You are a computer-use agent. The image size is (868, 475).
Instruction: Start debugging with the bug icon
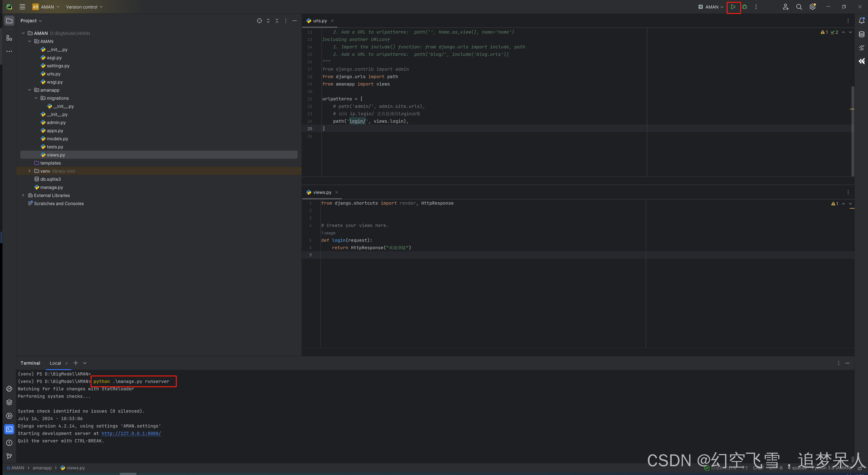pos(745,7)
